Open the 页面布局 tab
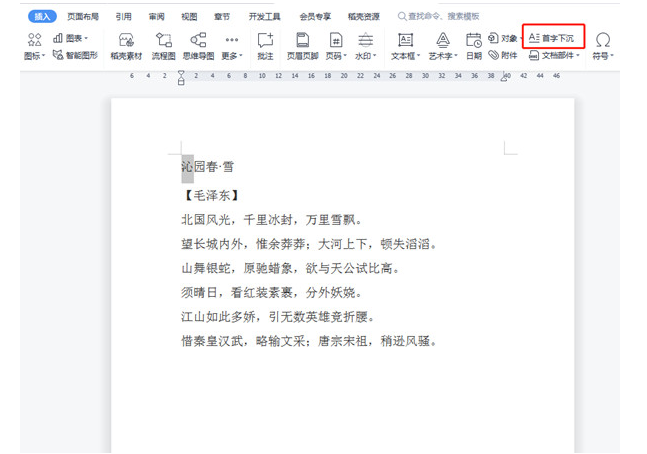Viewport: 647px width, 454px height. tap(83, 17)
